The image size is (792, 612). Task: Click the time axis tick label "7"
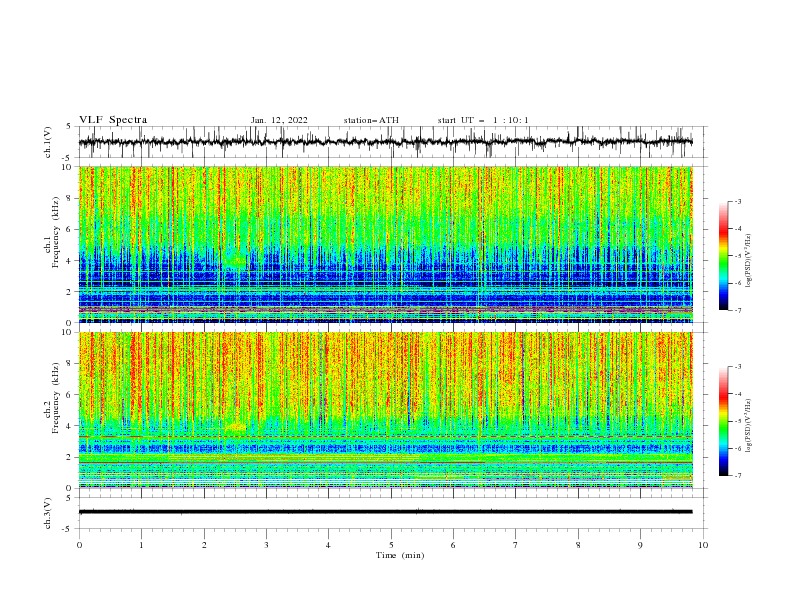516,545
